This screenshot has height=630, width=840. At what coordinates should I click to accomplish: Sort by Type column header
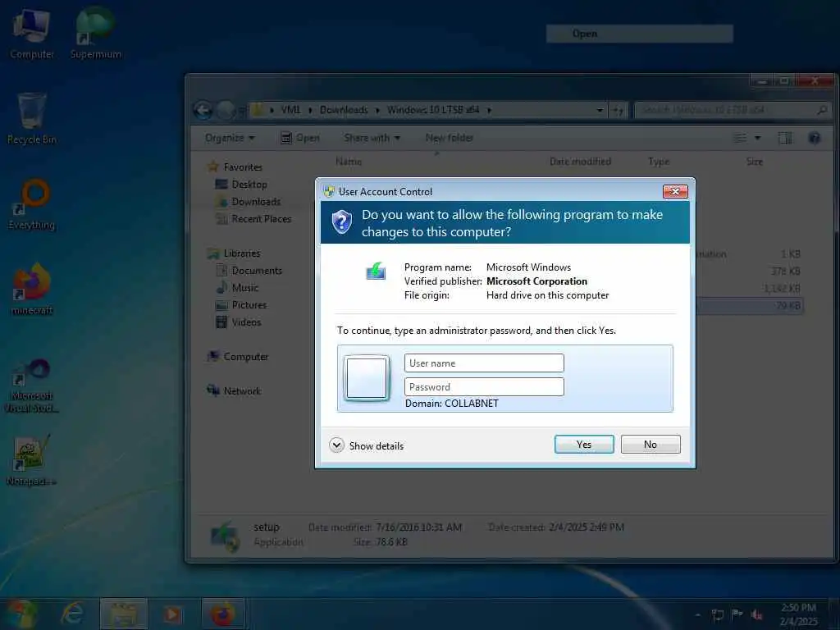pos(659,162)
